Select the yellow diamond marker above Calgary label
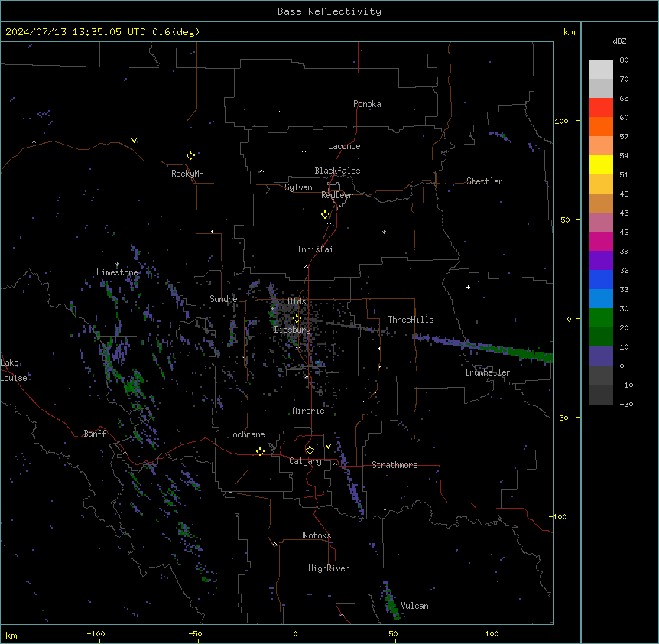The image size is (659, 644). (310, 450)
